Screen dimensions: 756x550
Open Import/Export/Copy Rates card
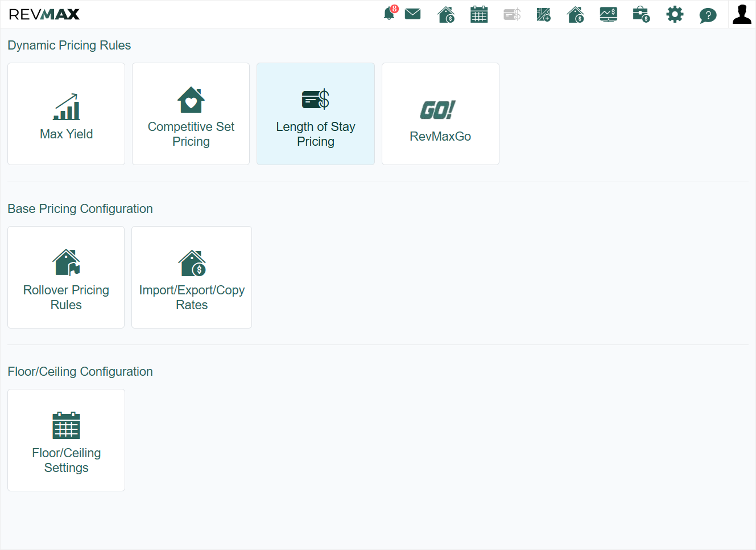click(x=192, y=277)
